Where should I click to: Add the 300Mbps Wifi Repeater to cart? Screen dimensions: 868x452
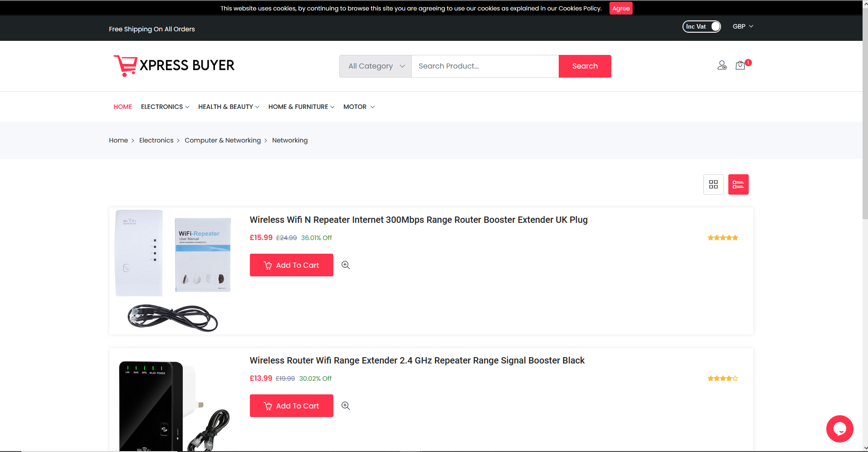[x=291, y=265]
